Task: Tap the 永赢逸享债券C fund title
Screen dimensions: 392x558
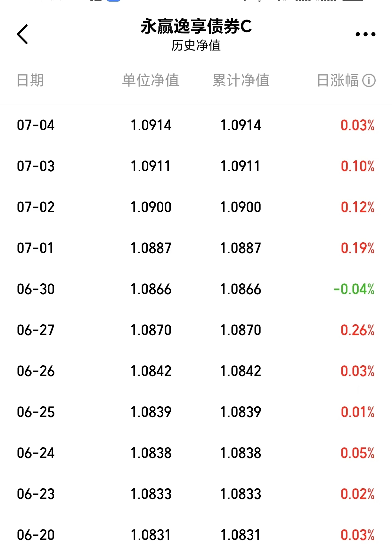Action: click(x=196, y=26)
